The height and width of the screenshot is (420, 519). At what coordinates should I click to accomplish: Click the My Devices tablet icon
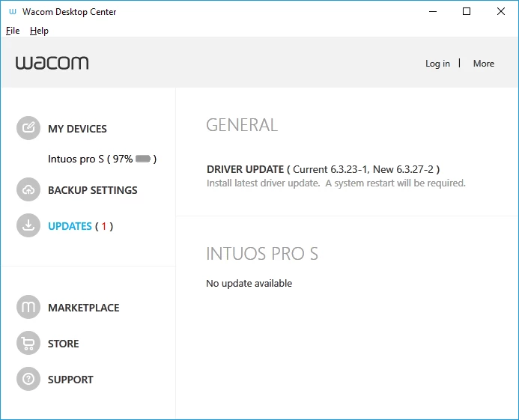click(x=28, y=128)
